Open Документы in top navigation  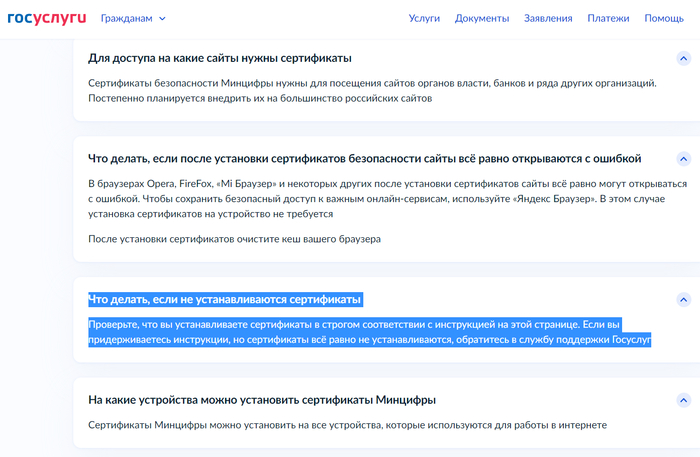482,18
